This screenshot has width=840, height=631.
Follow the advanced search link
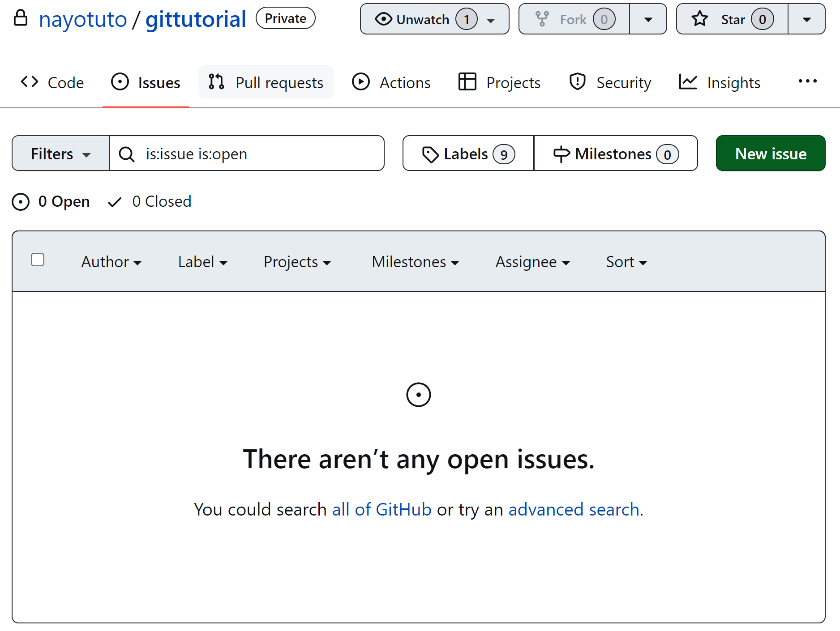574,509
